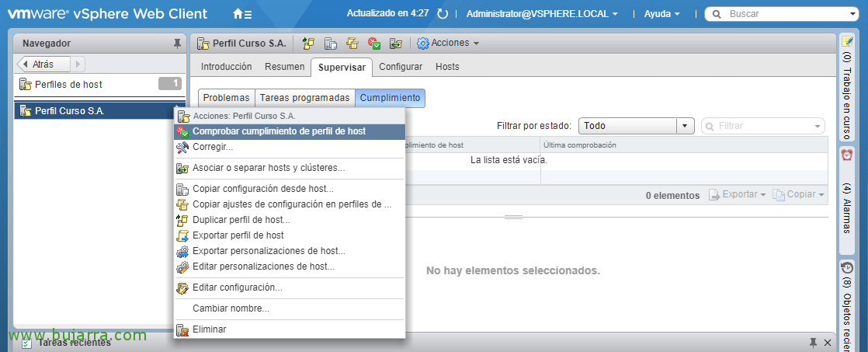The height and width of the screenshot is (352, 868).
Task: Switch to the Configurar tab
Action: click(x=401, y=67)
